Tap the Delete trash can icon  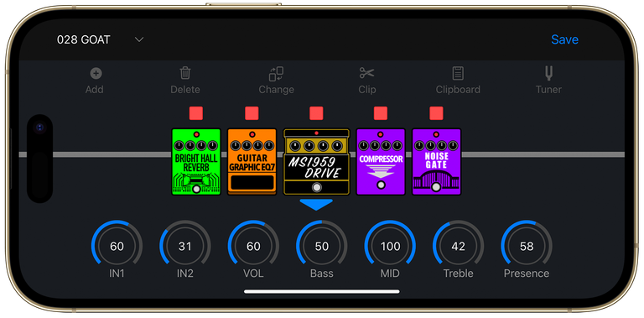(185, 73)
